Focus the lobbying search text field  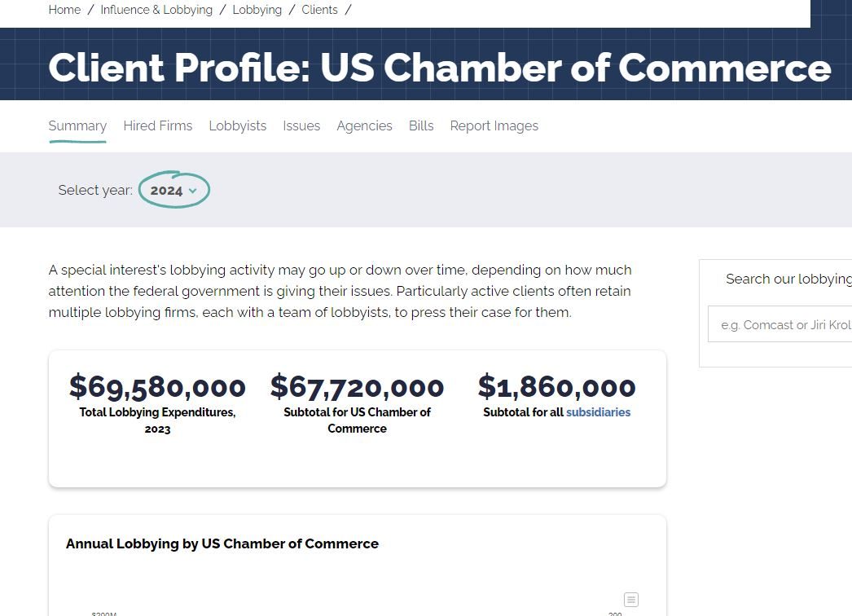click(782, 324)
